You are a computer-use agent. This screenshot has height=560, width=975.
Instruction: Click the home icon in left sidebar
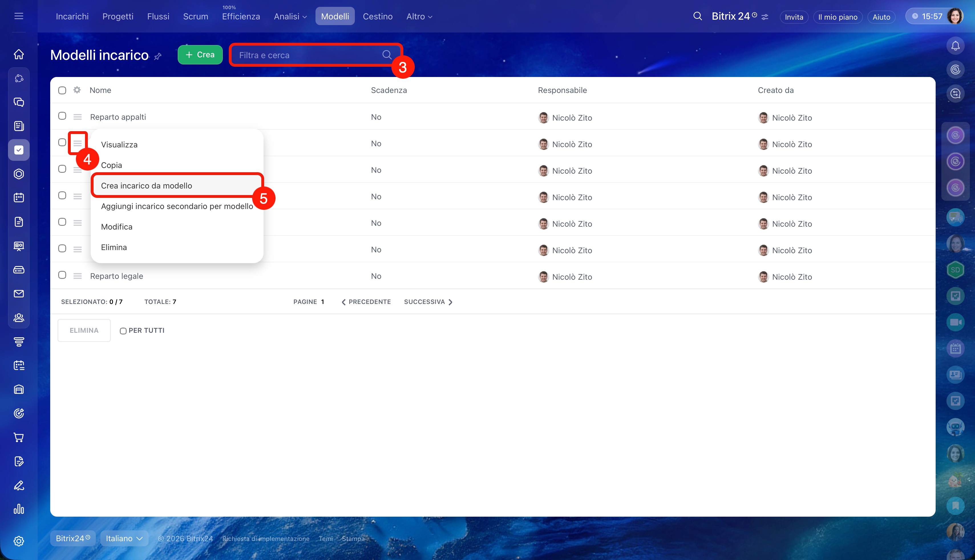coord(19,54)
